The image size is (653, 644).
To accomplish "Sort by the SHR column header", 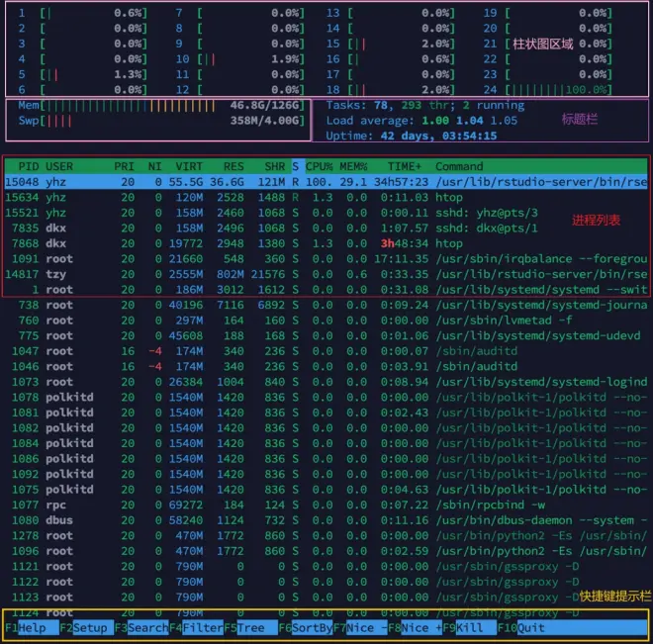I will [274, 166].
